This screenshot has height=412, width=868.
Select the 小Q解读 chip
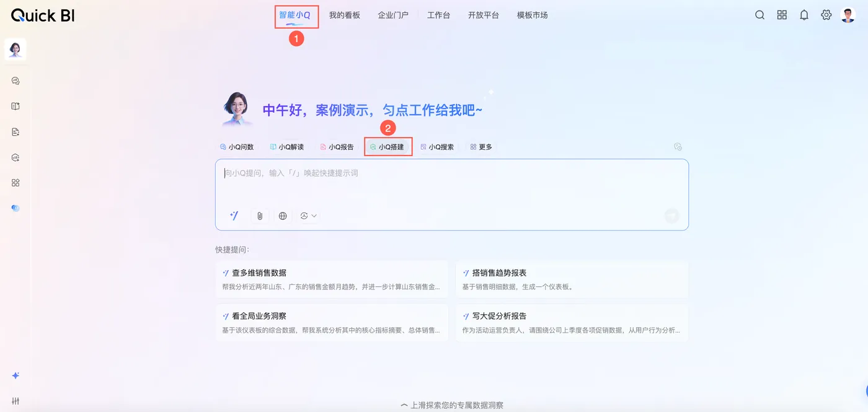pyautogui.click(x=286, y=147)
